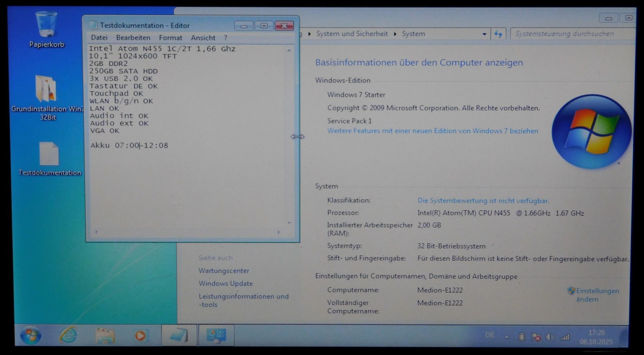Open Leistungsinformationen und -tools link

point(244,300)
